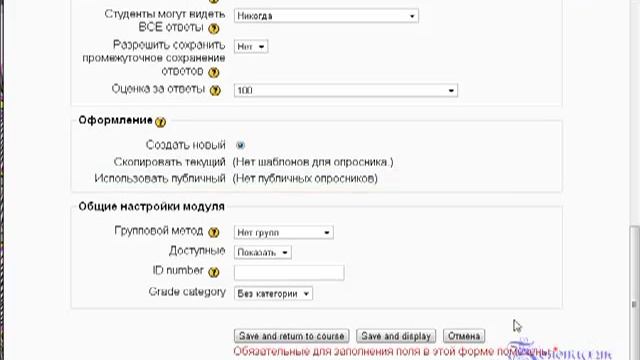Open the 'Никогда' dropdown for viewing all responses
Viewport: 640px width, 360px height.
coord(326,16)
